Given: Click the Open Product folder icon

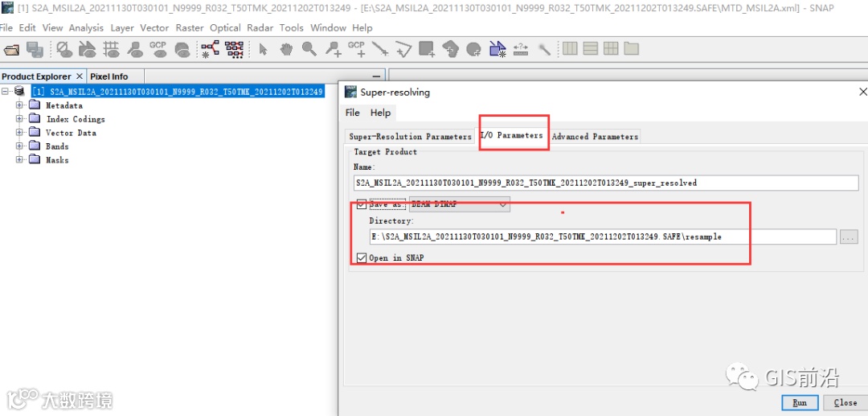Looking at the screenshot, I should pos(11,50).
